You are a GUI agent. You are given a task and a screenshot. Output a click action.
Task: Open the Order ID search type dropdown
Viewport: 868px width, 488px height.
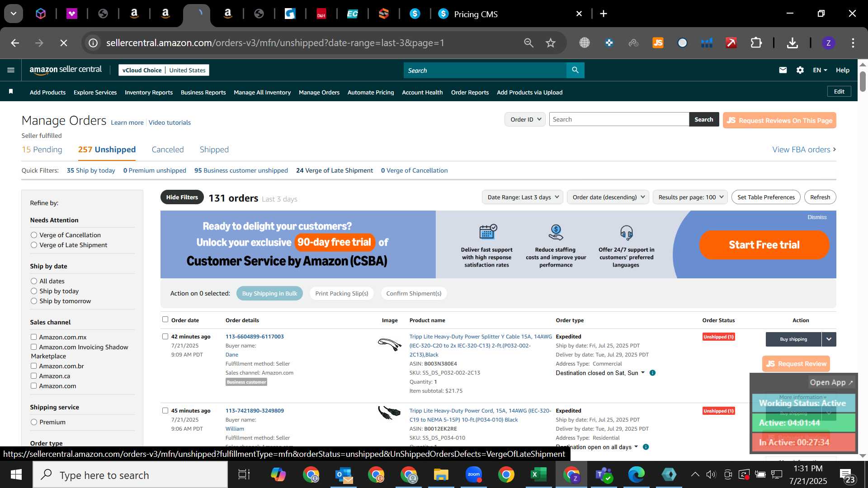[525, 119]
